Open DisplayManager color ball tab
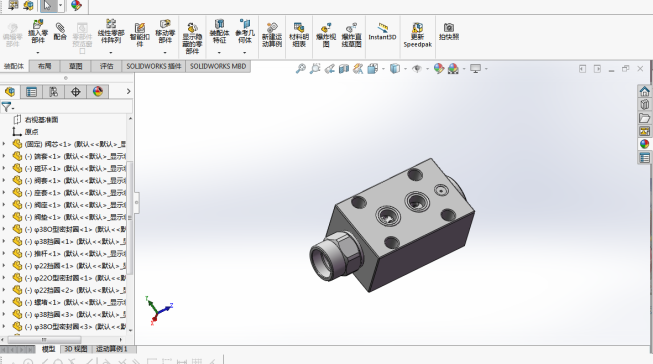The height and width of the screenshot is (364, 653). point(98,92)
